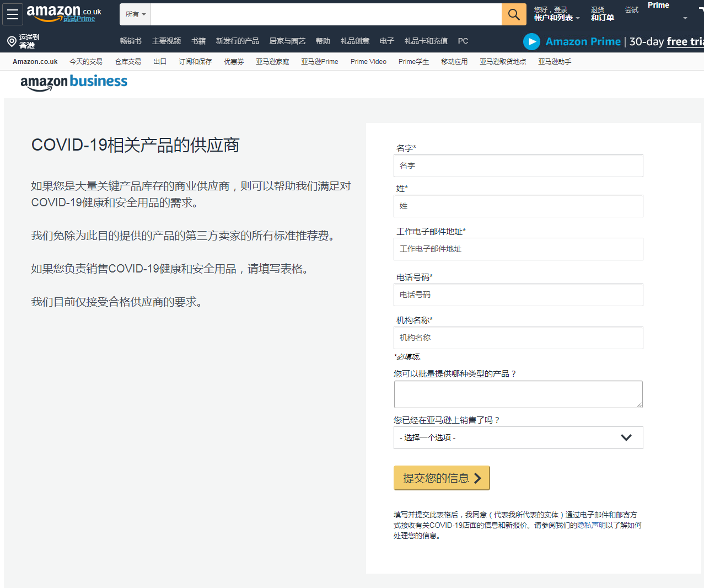Open the 帮助 menu item

[323, 41]
